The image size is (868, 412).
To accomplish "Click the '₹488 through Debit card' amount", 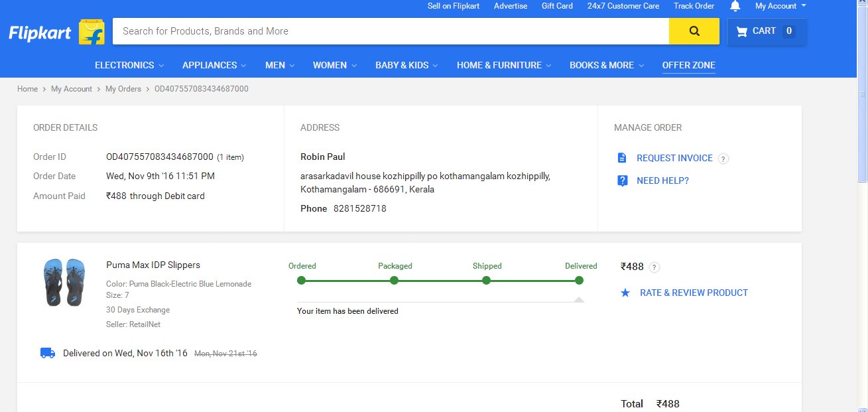I will click(x=156, y=196).
